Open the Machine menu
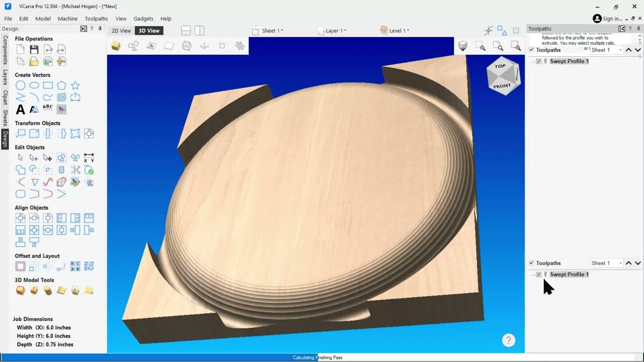The height and width of the screenshot is (362, 644). (x=67, y=19)
